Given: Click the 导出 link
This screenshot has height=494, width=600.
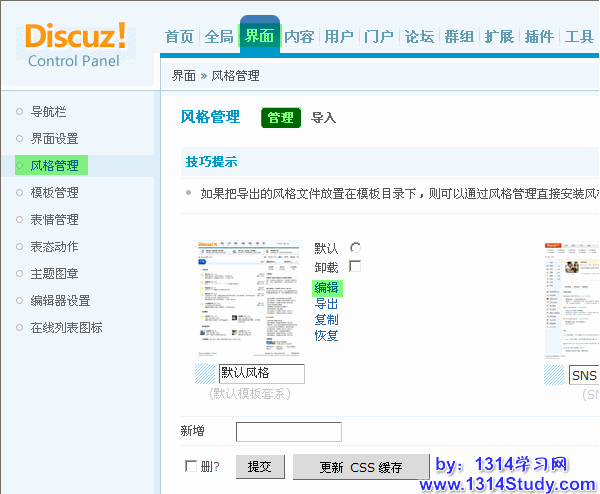Looking at the screenshot, I should point(326,304).
